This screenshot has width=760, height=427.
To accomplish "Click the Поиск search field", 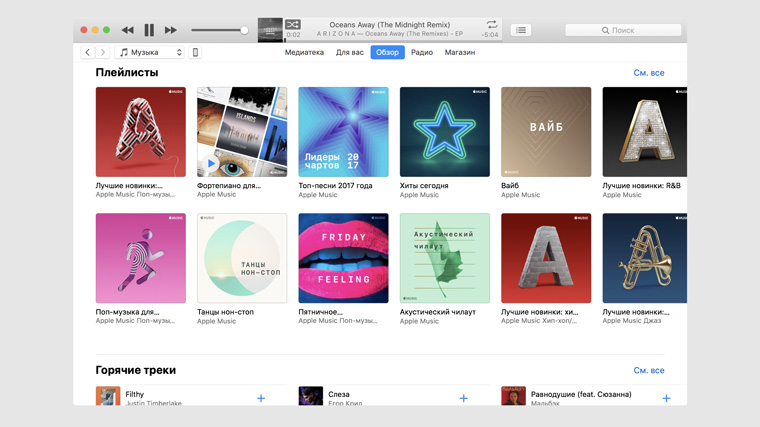I will click(623, 30).
